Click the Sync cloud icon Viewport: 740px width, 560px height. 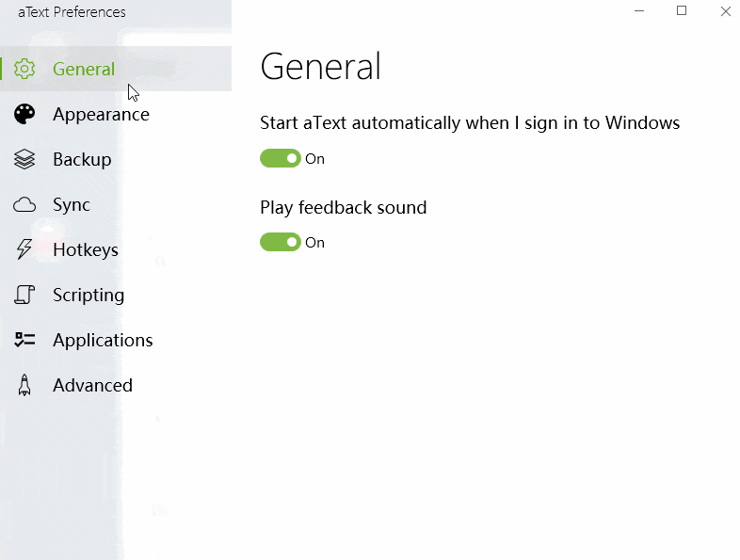(x=24, y=205)
